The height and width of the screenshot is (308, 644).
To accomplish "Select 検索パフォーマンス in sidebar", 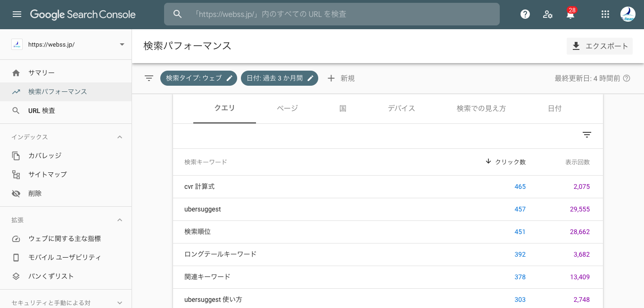I will [66, 92].
